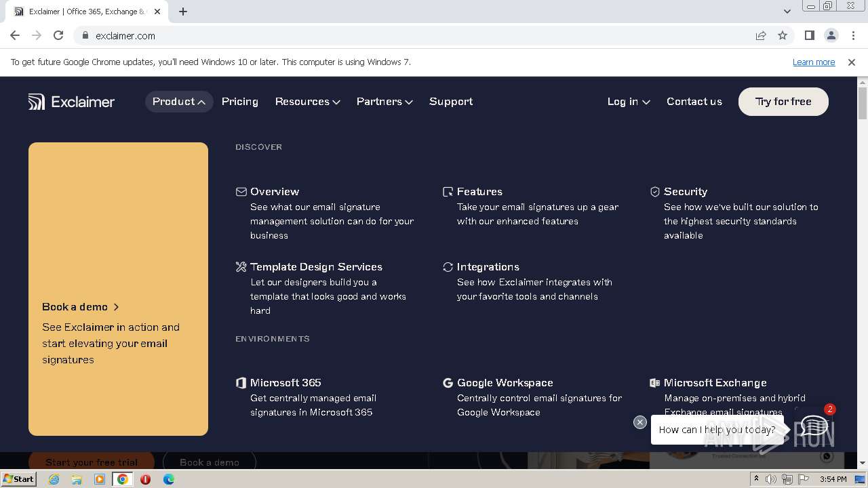Viewport: 868px width, 488px height.
Task: Open the Contact us page
Action: [x=694, y=102]
